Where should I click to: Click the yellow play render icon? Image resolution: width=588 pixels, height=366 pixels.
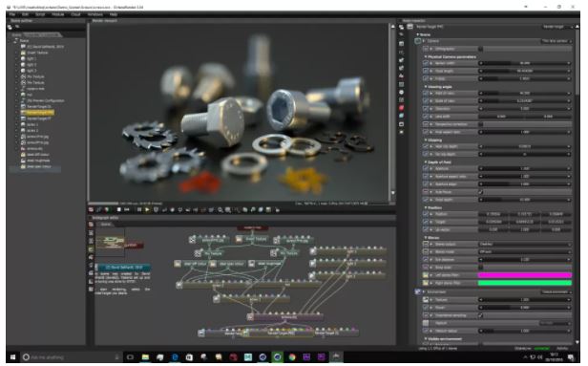[x=147, y=210]
